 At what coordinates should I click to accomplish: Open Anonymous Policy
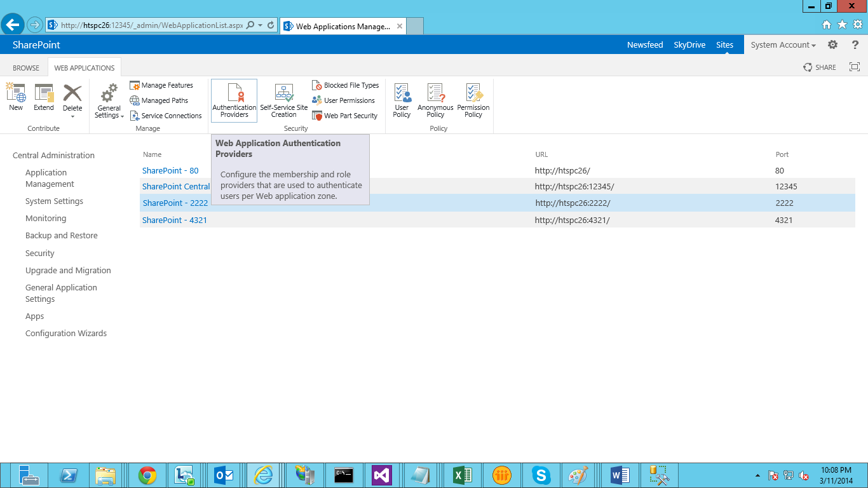[x=435, y=100]
